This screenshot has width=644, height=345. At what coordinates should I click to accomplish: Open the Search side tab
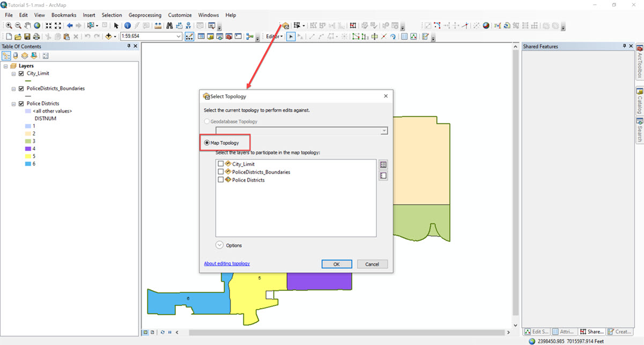640,130
